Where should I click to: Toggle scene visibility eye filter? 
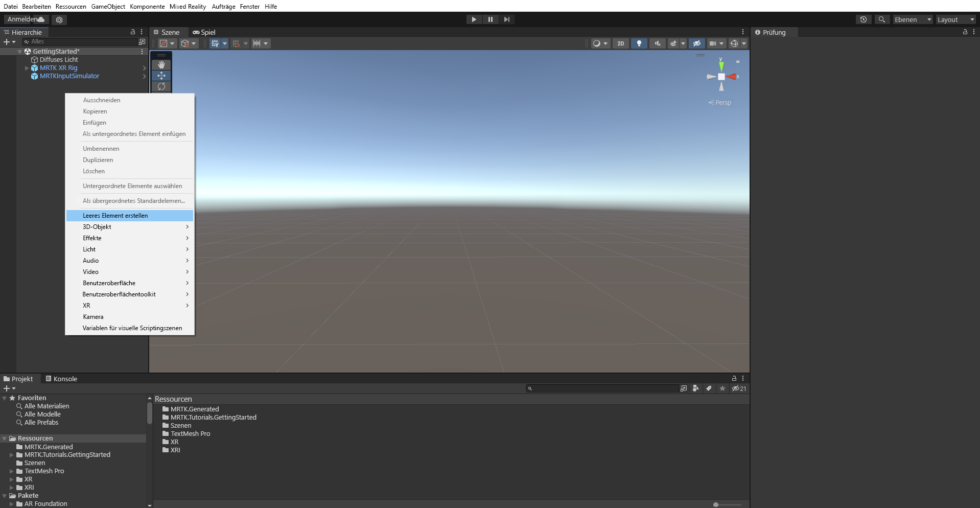(696, 43)
